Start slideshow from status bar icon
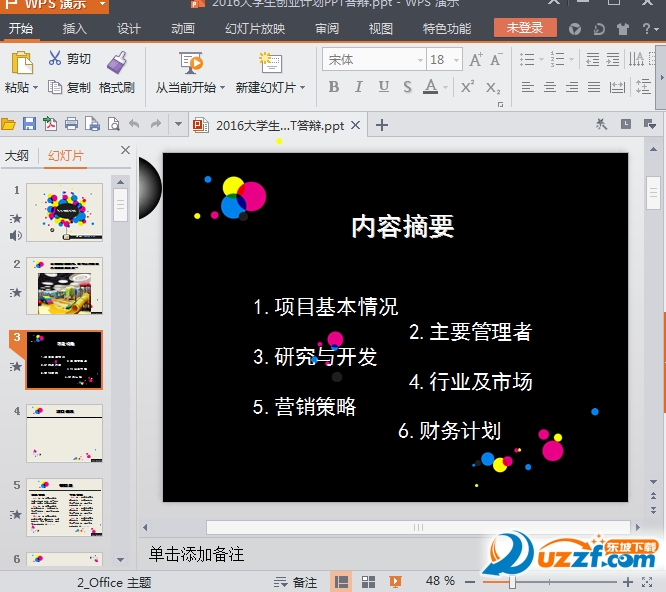666x592 pixels. click(395, 582)
